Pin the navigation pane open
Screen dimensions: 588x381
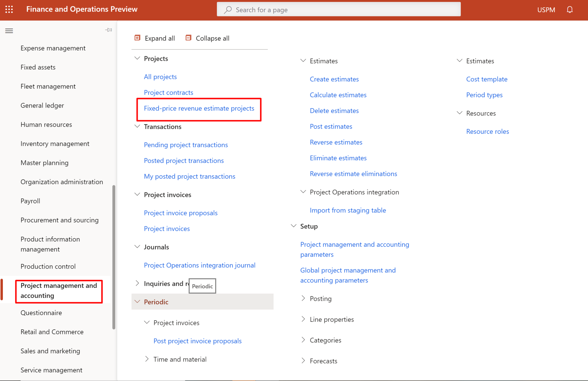(x=109, y=30)
